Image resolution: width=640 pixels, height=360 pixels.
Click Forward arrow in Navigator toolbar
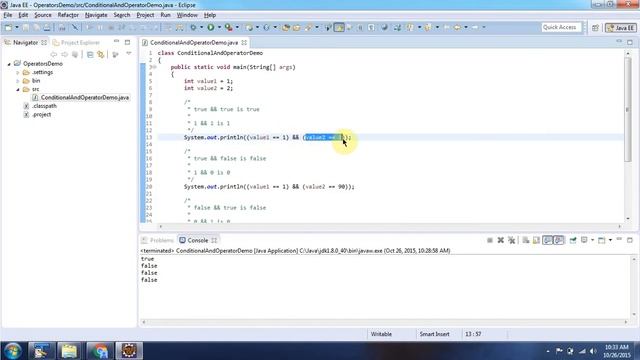(64, 54)
